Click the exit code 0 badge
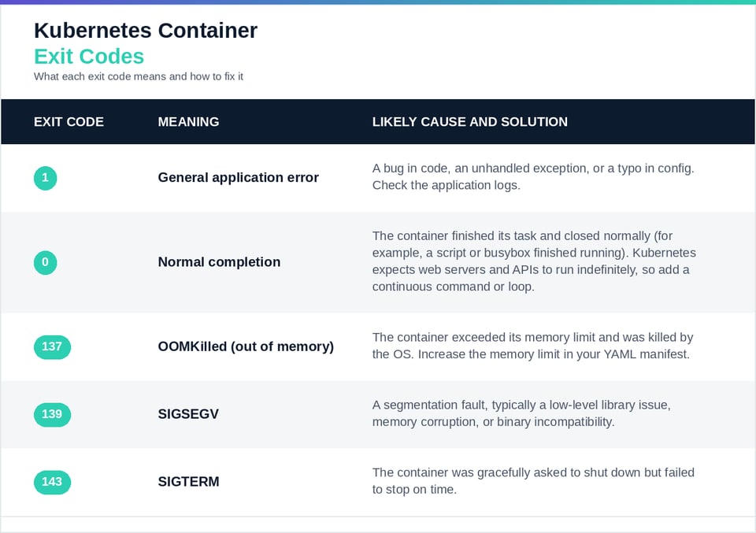The image size is (756, 533). pos(46,262)
